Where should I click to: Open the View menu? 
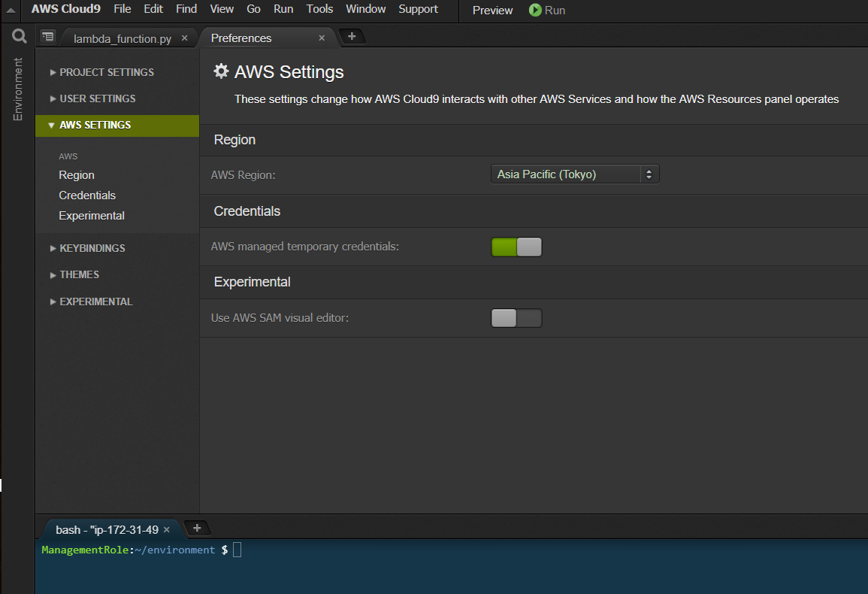(222, 9)
